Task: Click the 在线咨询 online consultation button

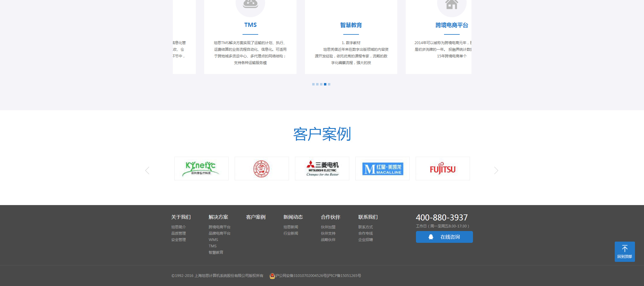Action: 444,237
